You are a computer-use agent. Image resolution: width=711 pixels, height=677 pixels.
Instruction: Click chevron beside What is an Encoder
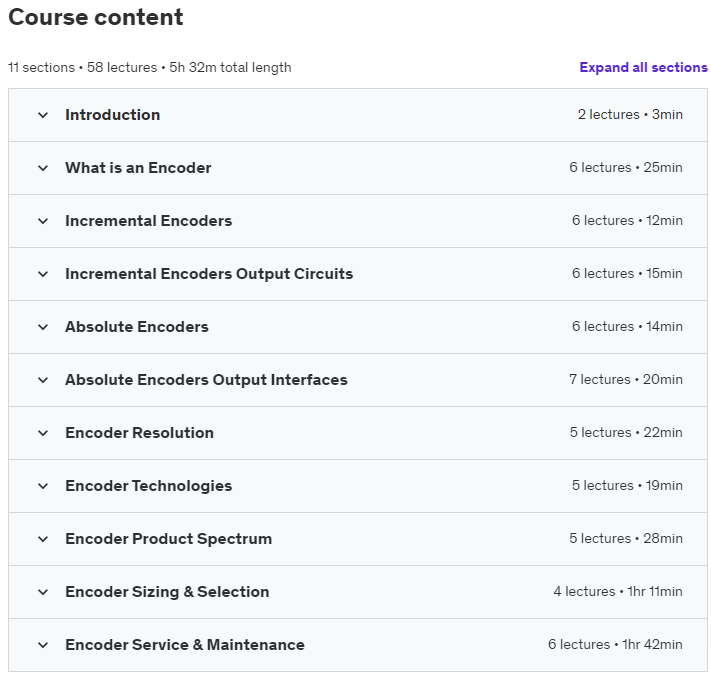(x=43, y=168)
